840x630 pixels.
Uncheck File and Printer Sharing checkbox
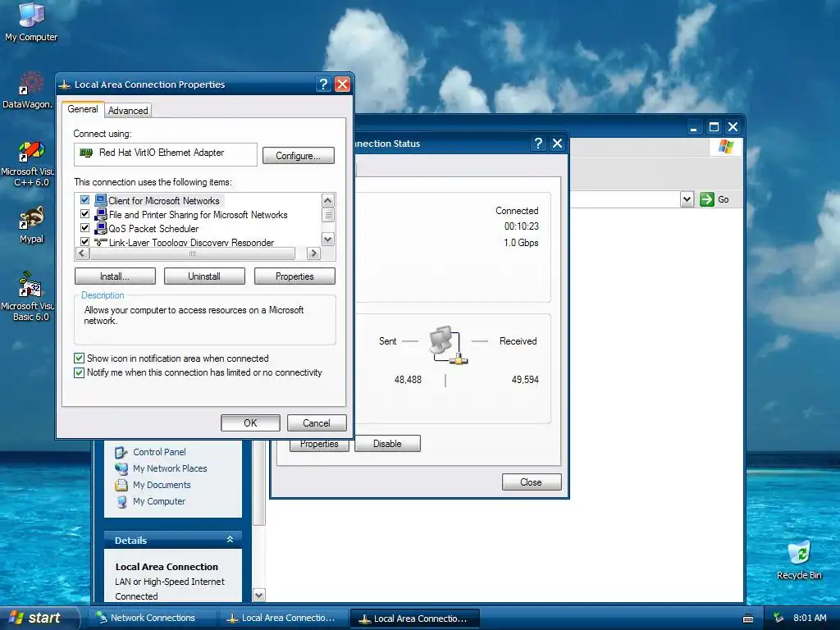click(x=84, y=214)
